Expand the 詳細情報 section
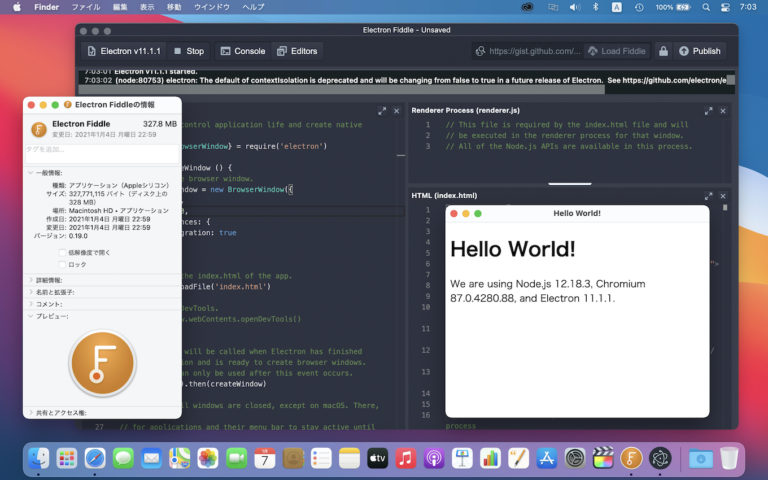 [x=30, y=280]
